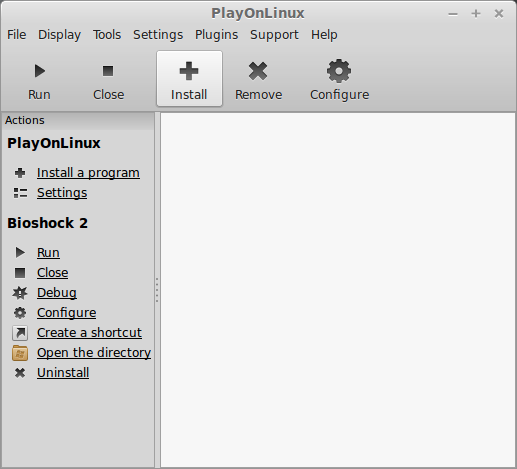Click the Remove toolbar X icon
Screen dimensions: 517x469
point(258,71)
